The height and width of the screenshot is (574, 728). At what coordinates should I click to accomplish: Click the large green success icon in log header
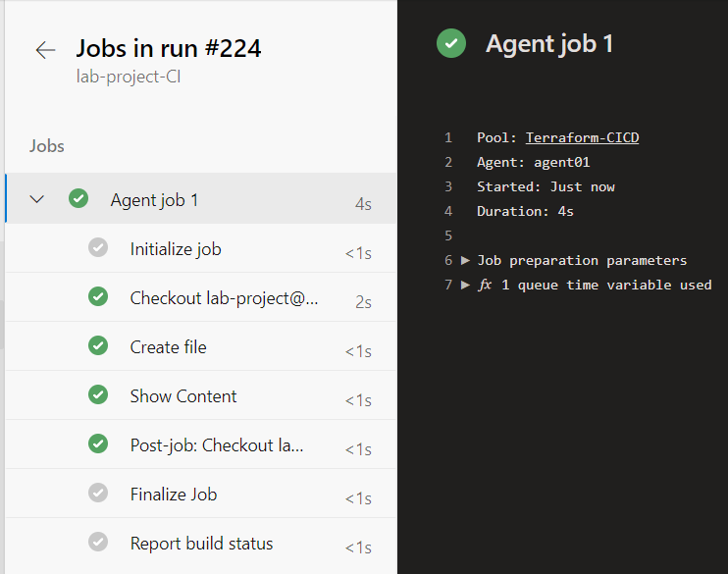point(451,43)
